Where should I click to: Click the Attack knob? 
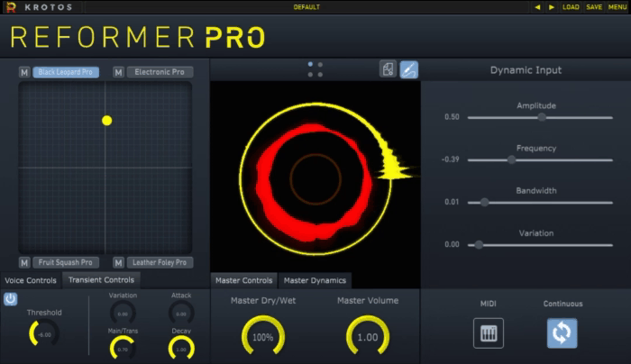181,314
